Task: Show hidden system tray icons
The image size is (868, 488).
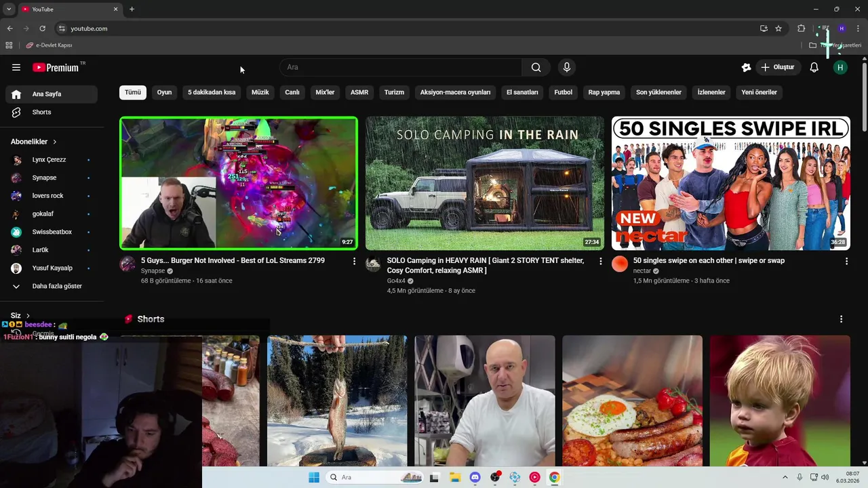Action: pyautogui.click(x=785, y=477)
